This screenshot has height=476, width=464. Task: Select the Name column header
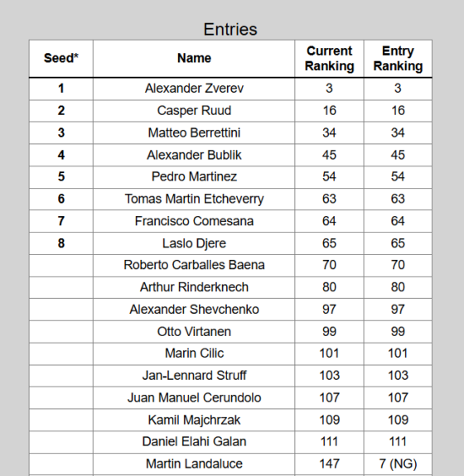194,58
